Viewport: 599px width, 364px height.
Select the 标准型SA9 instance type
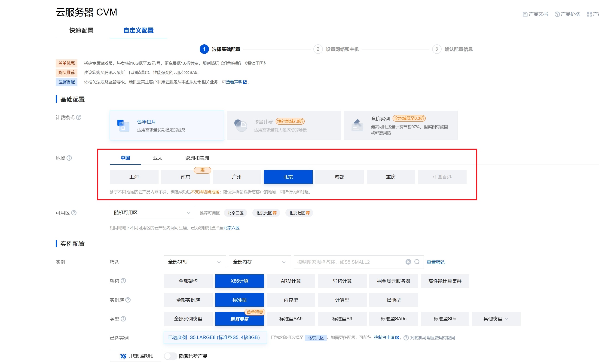pyautogui.click(x=291, y=319)
